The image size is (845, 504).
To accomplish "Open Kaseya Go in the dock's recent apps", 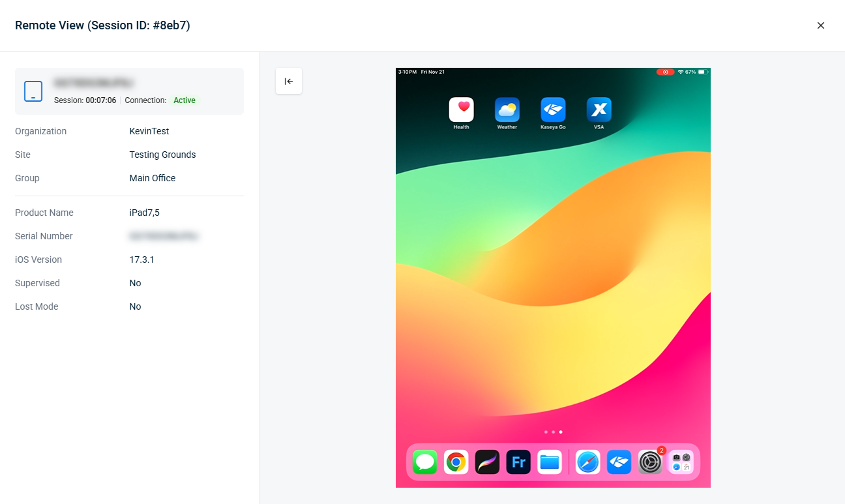I will coord(619,462).
